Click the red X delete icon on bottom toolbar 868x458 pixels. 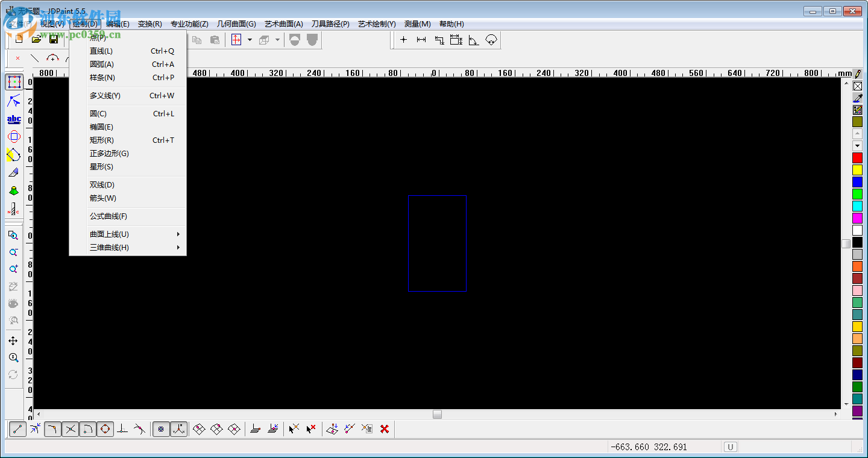[x=384, y=429]
